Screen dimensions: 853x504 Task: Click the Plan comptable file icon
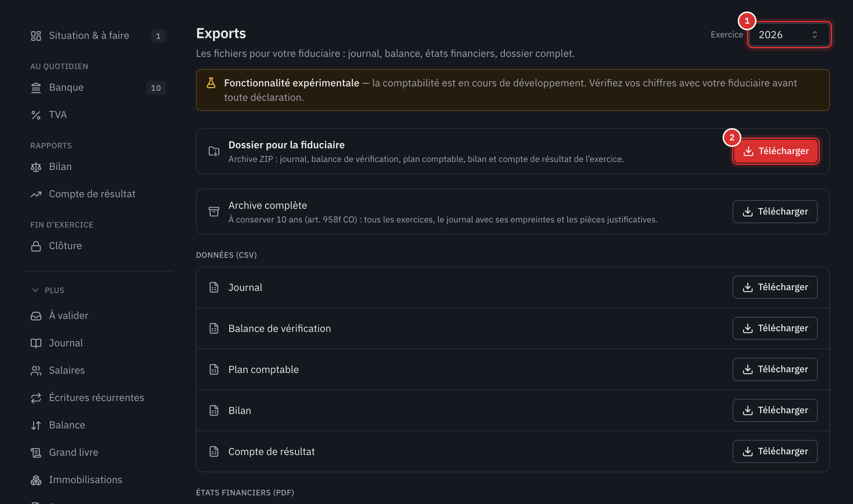pos(214,369)
